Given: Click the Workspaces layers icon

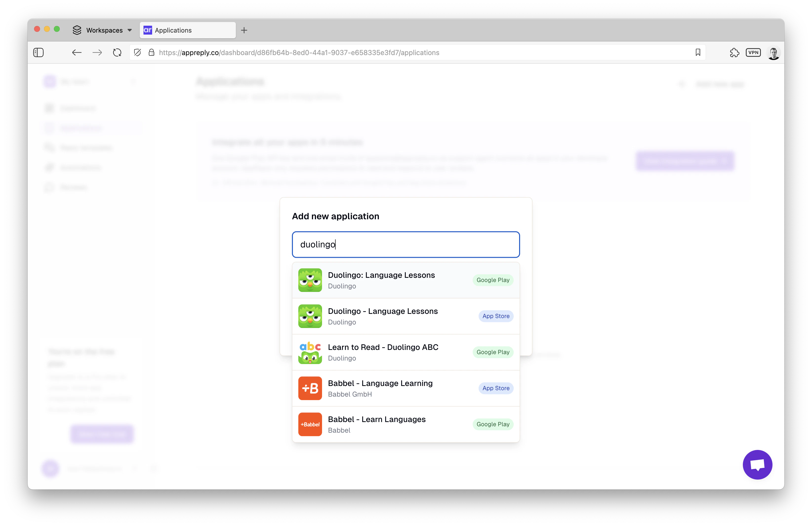Looking at the screenshot, I should [x=77, y=30].
